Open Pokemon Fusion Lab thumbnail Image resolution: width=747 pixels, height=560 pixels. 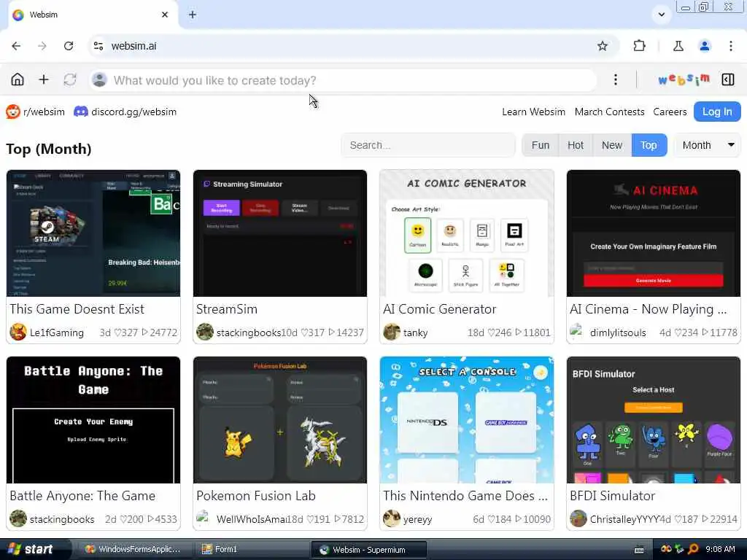pyautogui.click(x=280, y=419)
